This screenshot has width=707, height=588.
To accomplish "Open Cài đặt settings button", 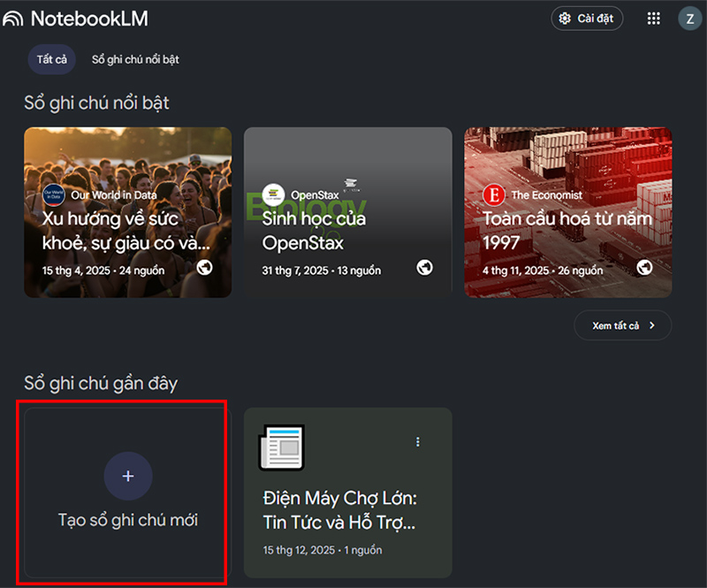I will pyautogui.click(x=587, y=19).
